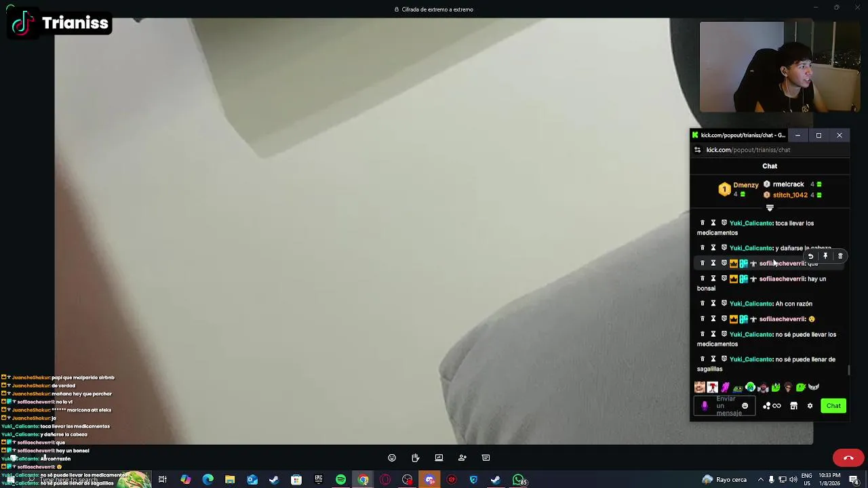Delete the 'y dañarse la cabeza' message
The width and height of the screenshot is (868, 488).
click(x=703, y=248)
